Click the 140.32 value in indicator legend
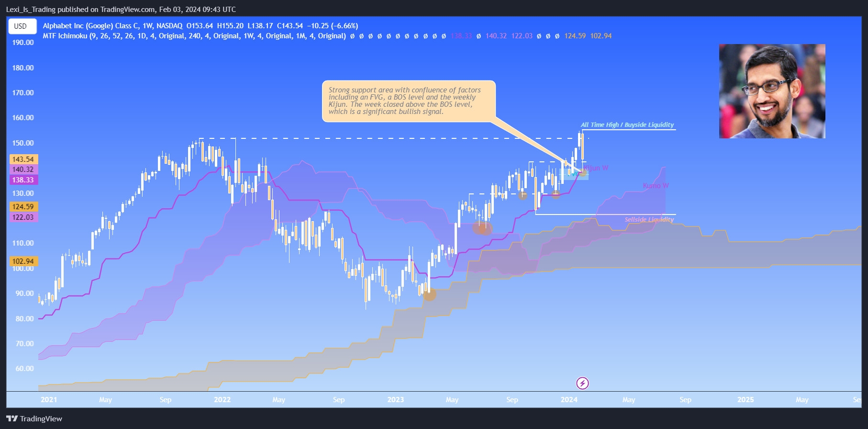The width and height of the screenshot is (868, 429). [x=496, y=36]
